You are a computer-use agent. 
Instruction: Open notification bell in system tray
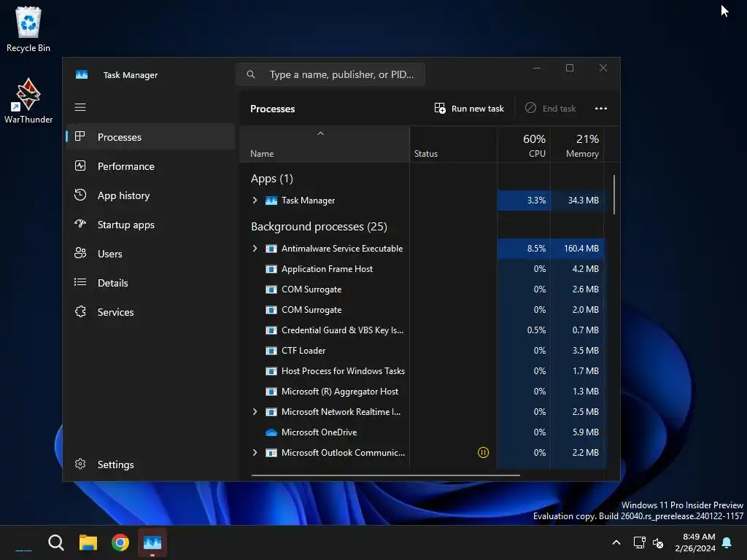[727, 542]
